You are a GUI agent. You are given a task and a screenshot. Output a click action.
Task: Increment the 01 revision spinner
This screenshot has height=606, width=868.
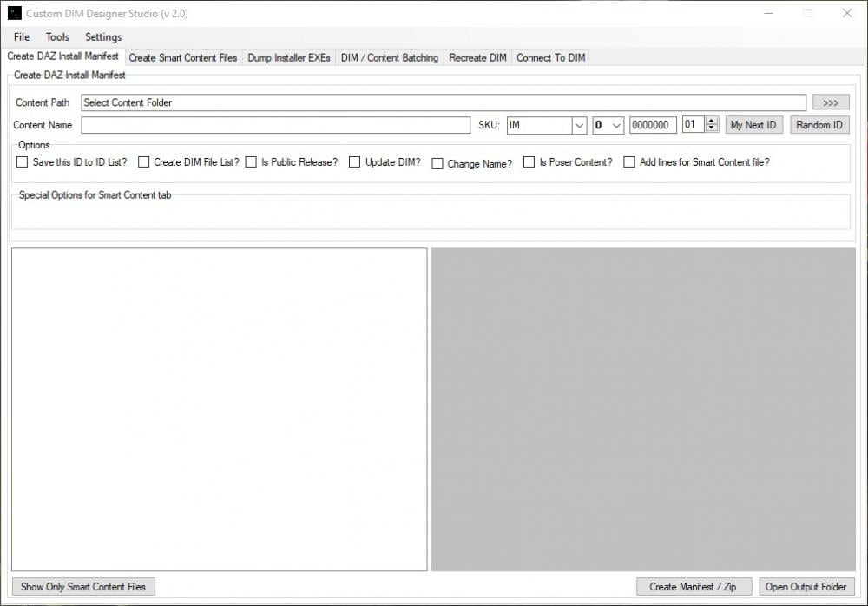click(713, 121)
